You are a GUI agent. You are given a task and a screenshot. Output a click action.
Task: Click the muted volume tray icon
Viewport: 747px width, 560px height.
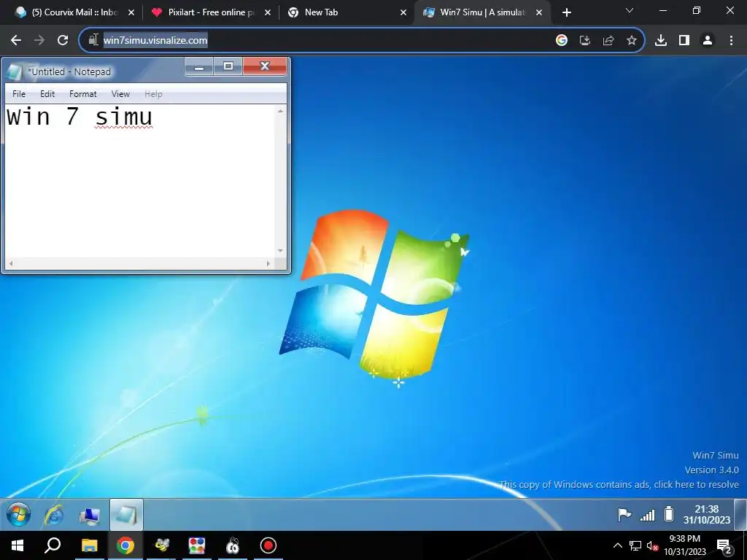point(652,546)
